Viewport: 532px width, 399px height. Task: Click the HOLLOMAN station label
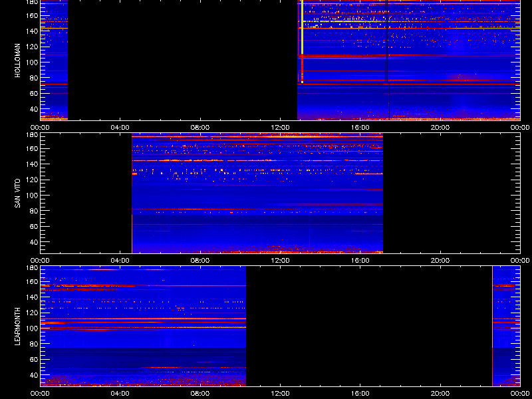[17, 61]
